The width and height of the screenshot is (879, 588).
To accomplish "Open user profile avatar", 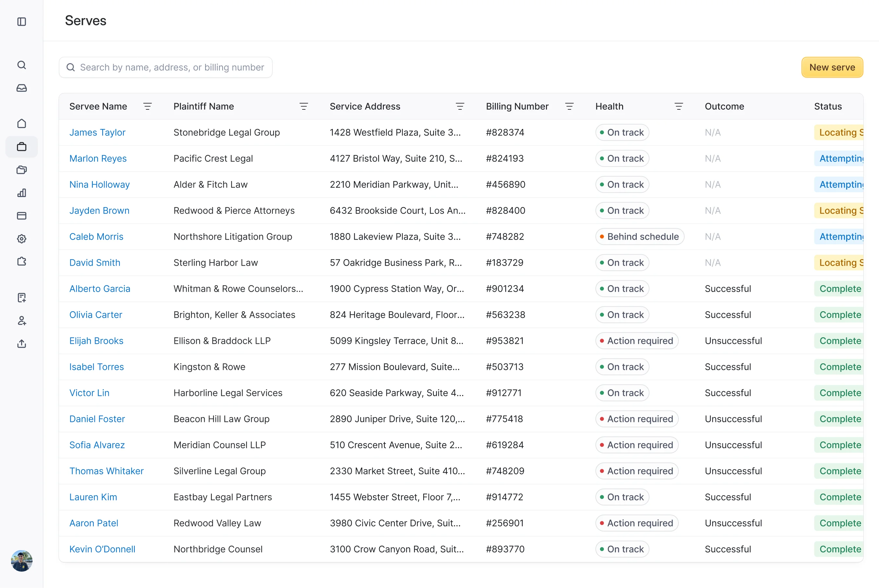I will (x=22, y=561).
